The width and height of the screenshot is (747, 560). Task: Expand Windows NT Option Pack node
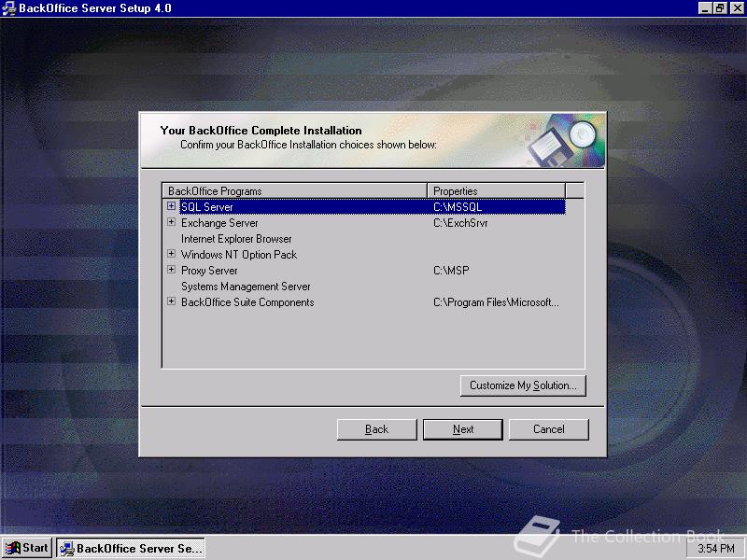coord(171,254)
